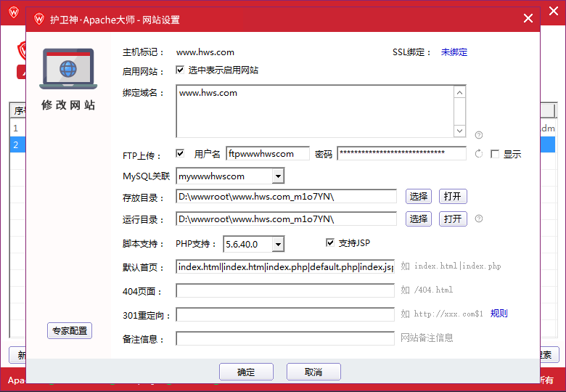Click 打开 button for 运行目录
The height and width of the screenshot is (392, 566).
[x=453, y=219]
